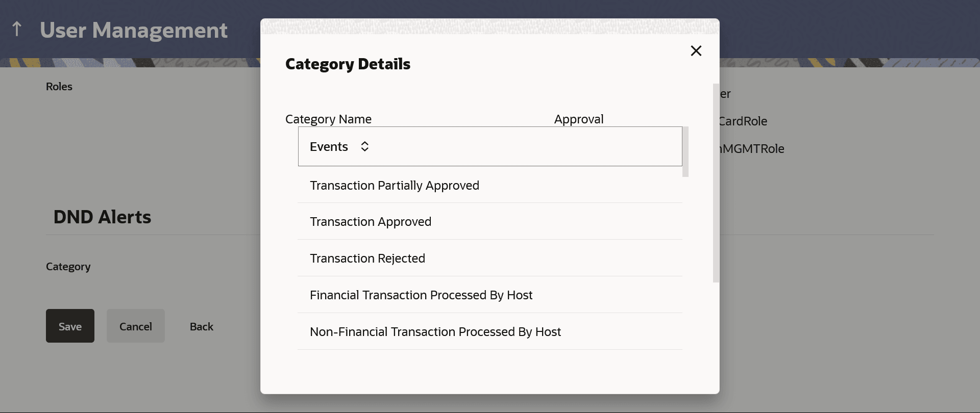Close the Category Details dialog
Viewport: 980px width, 413px height.
(x=696, y=51)
